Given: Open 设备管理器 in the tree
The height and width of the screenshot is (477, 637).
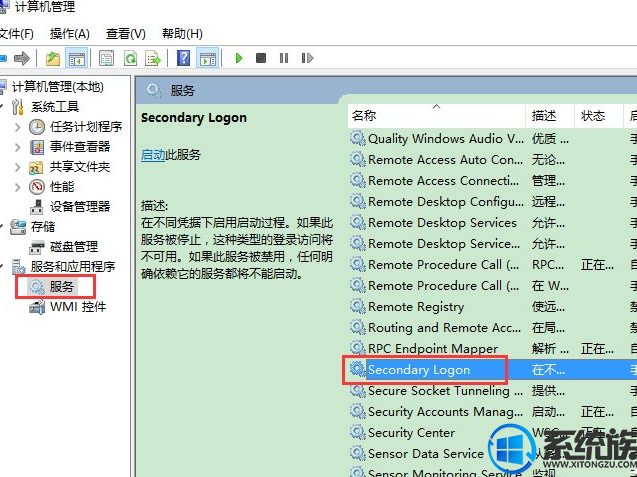Looking at the screenshot, I should coord(80,206).
